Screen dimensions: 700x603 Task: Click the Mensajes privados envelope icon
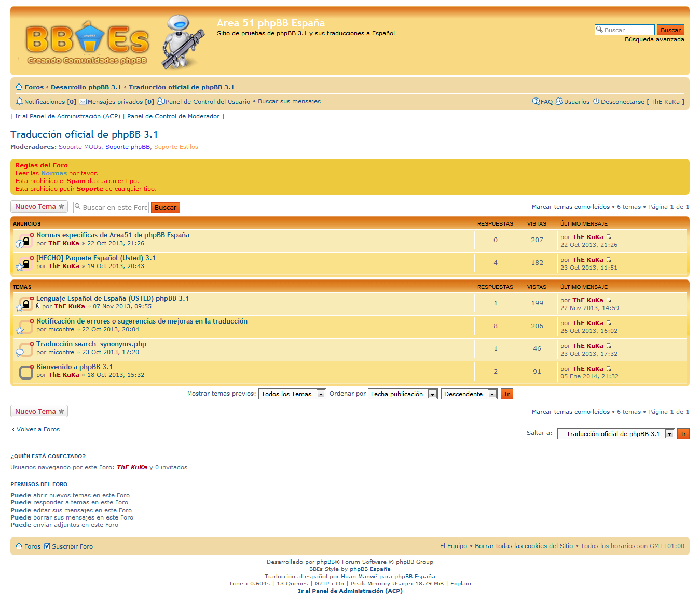point(83,102)
